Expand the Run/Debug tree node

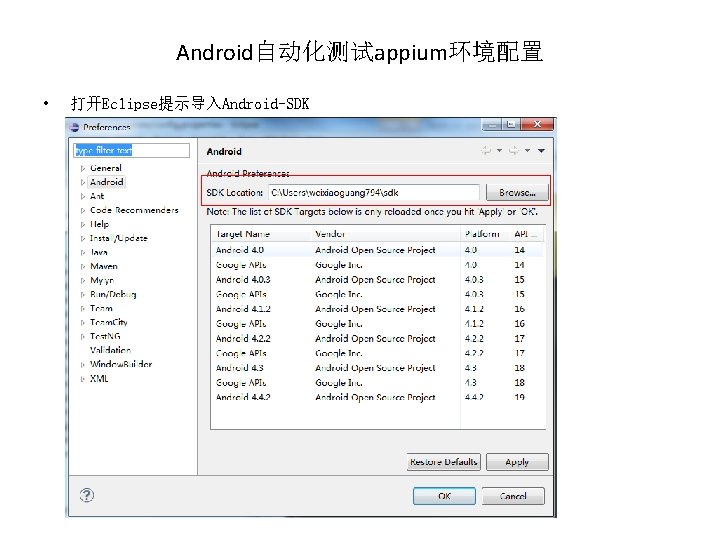[83, 295]
